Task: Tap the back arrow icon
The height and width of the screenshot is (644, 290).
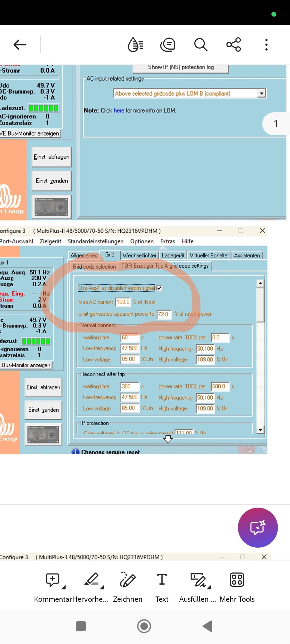Action: [20, 45]
